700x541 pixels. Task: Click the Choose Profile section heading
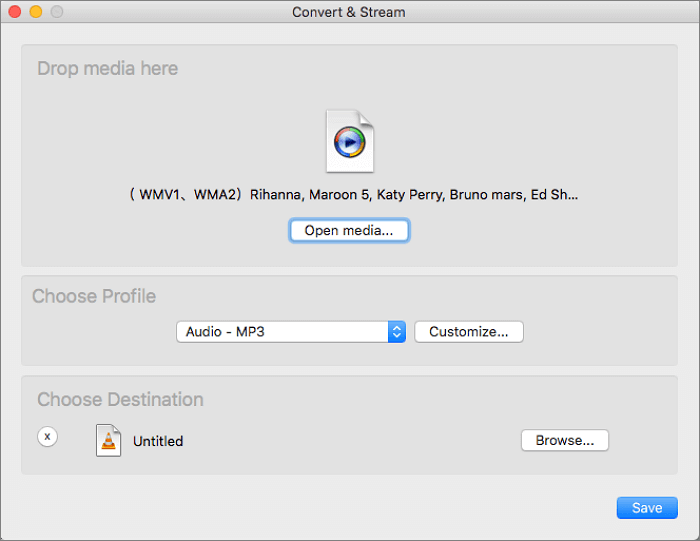pyautogui.click(x=94, y=297)
